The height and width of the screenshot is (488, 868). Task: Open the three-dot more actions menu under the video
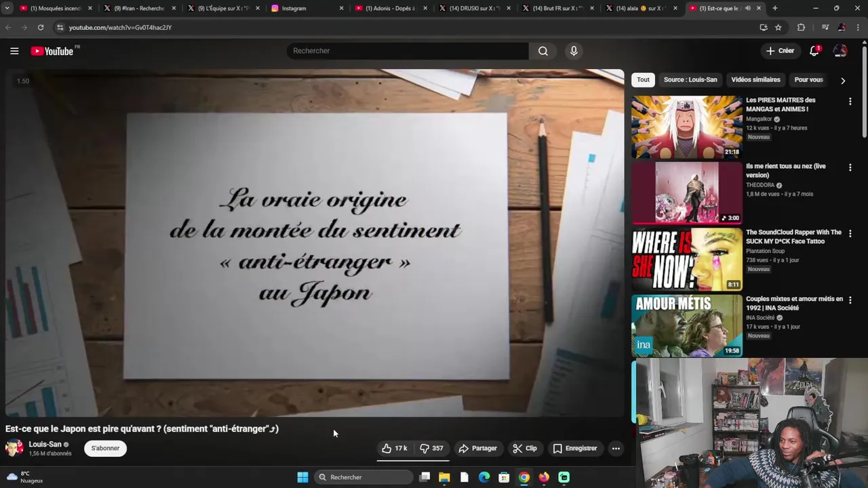[616, 448]
